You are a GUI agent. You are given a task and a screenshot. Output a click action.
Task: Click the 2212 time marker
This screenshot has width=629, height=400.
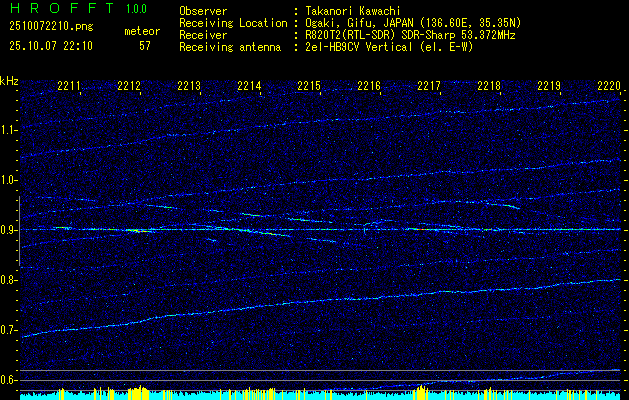129,85
